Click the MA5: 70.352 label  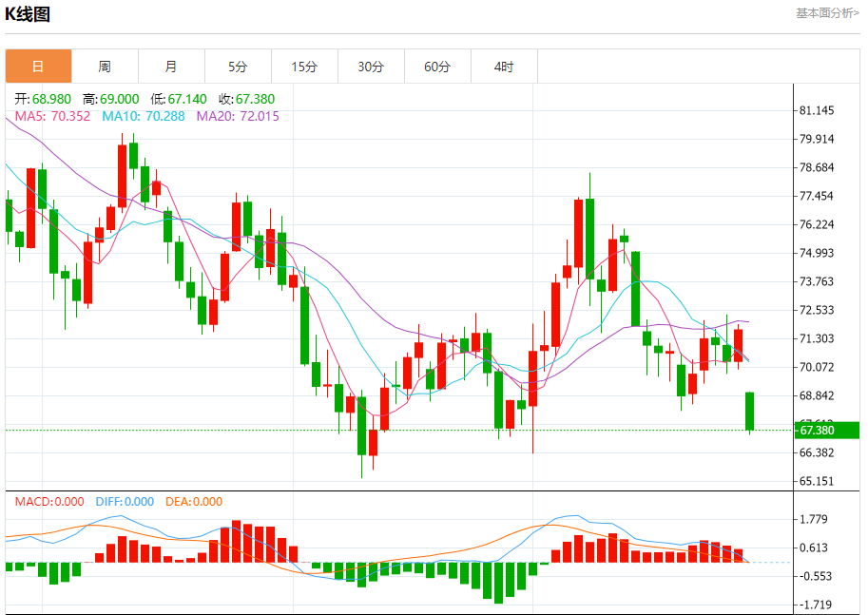(x=52, y=116)
